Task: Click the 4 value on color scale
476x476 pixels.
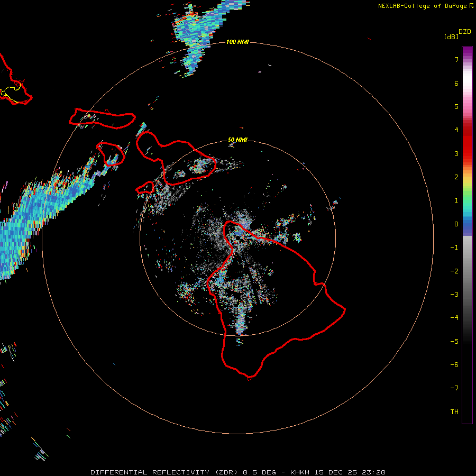Action: 456,130
